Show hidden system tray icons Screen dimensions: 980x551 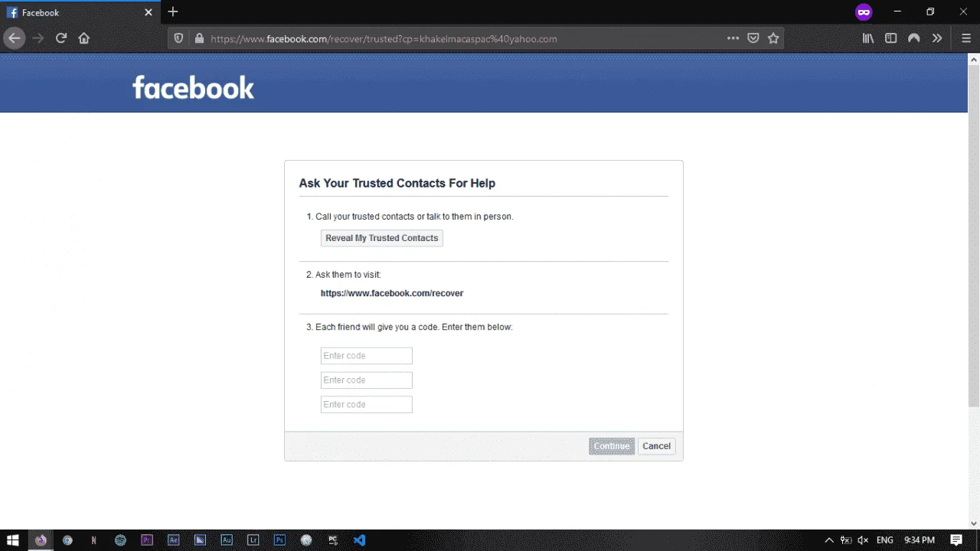829,540
